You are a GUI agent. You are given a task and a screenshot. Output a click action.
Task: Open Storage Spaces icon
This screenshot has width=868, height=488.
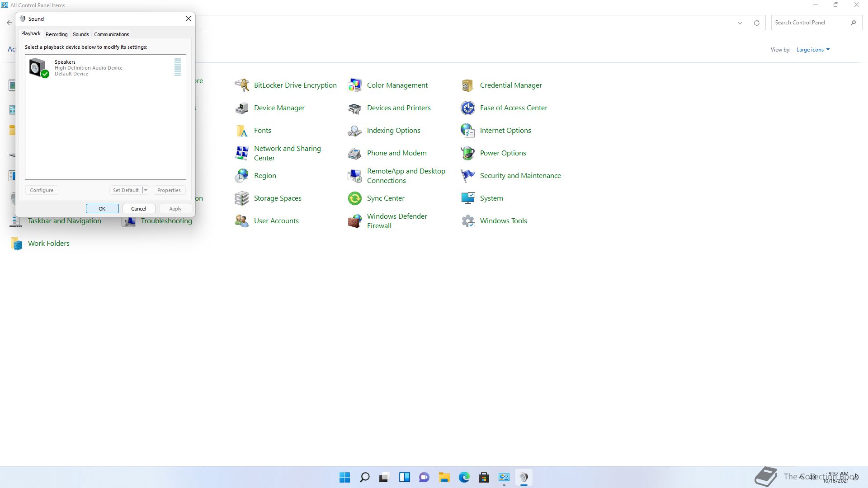(242, 198)
